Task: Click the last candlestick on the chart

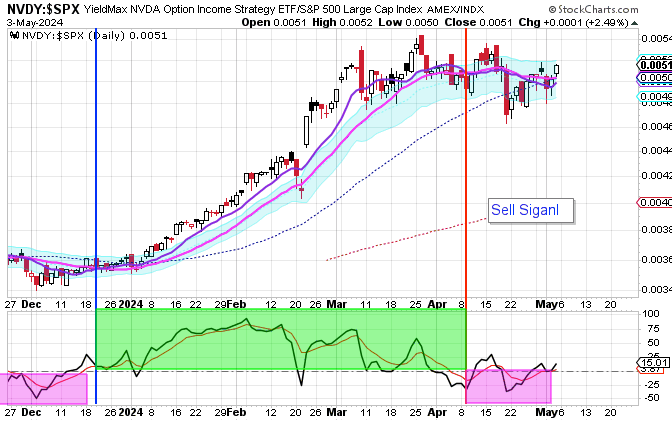Action: [556, 69]
